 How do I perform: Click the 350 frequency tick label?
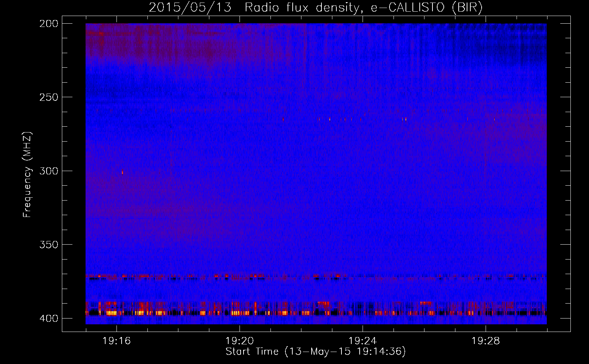coord(49,245)
